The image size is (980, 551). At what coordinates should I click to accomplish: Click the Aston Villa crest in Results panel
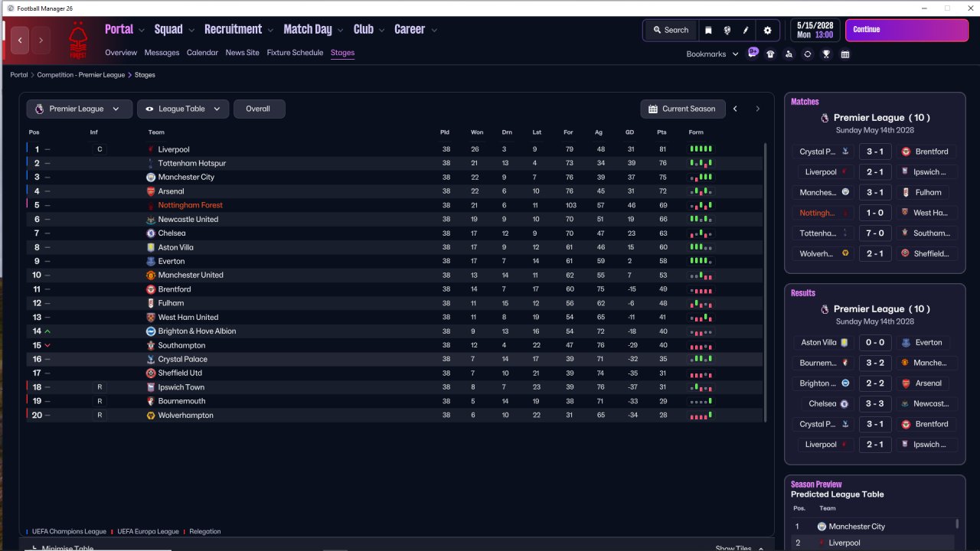coord(844,343)
